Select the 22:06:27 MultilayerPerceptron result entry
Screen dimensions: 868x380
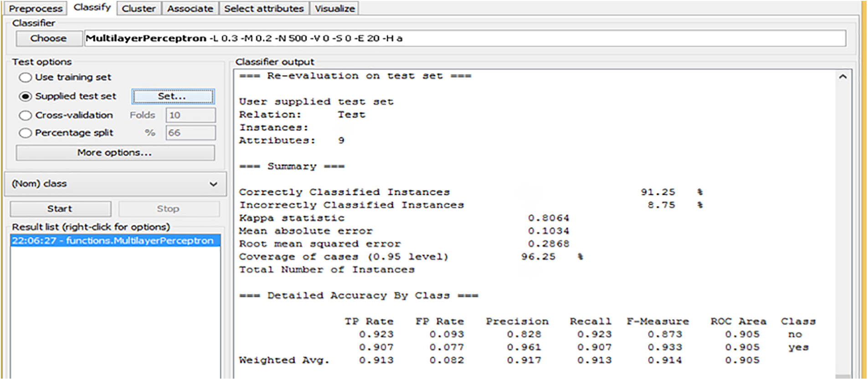click(113, 241)
